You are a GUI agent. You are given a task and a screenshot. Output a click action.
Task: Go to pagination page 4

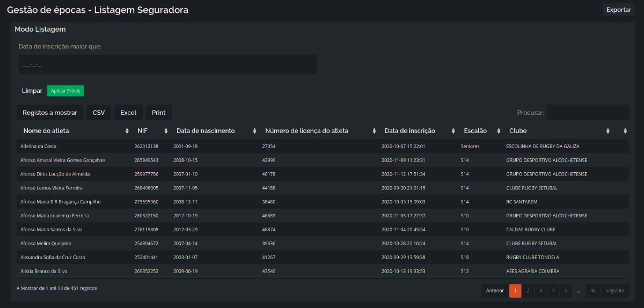(553, 290)
